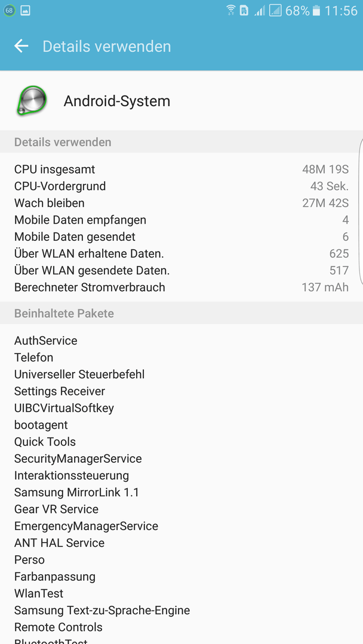Tap the SIM card status icon
The image size is (363, 644).
[x=244, y=11]
